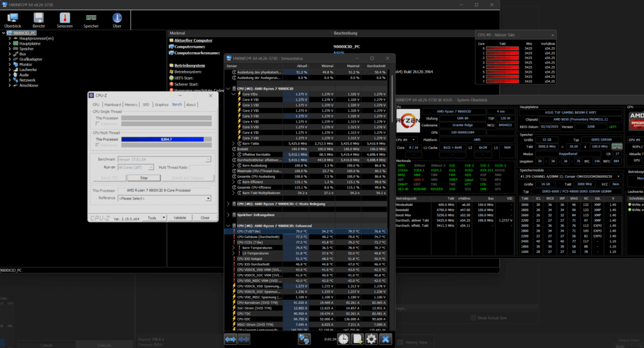Viewport: 644px width, 348px height.
Task: Click the HWiNFO Sensorstatus title bar icon
Action: [229, 58]
